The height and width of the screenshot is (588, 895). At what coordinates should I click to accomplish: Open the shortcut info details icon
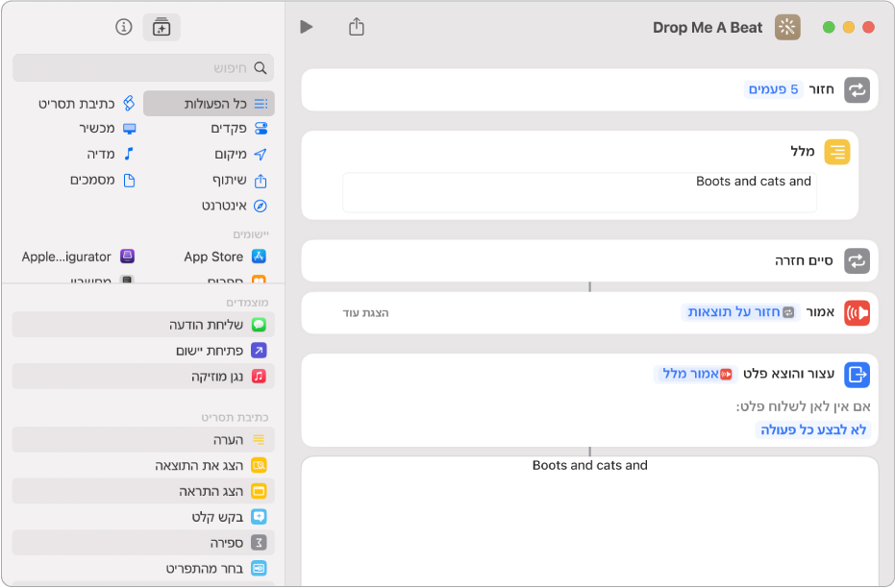click(124, 27)
